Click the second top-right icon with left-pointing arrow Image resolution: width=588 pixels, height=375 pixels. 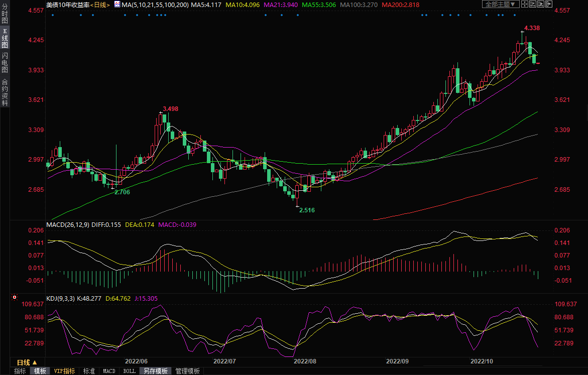pyautogui.click(x=533, y=5)
